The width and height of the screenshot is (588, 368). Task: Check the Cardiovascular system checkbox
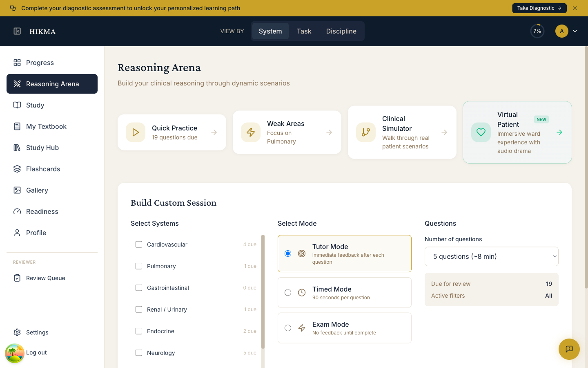(139, 245)
